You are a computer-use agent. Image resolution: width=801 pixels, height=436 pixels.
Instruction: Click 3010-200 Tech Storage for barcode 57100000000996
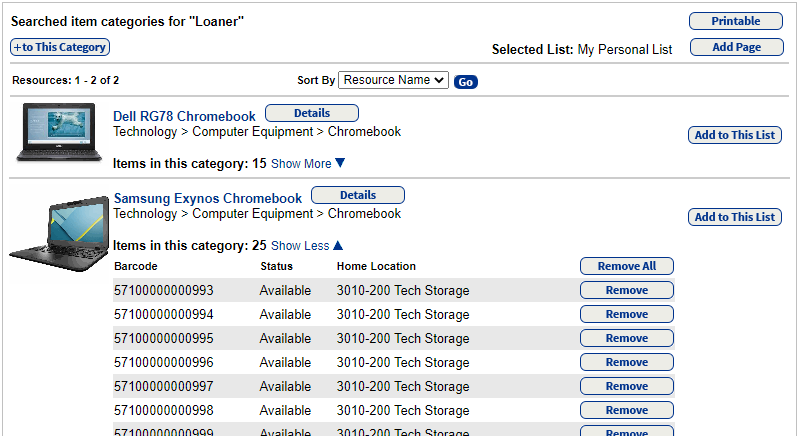click(403, 362)
